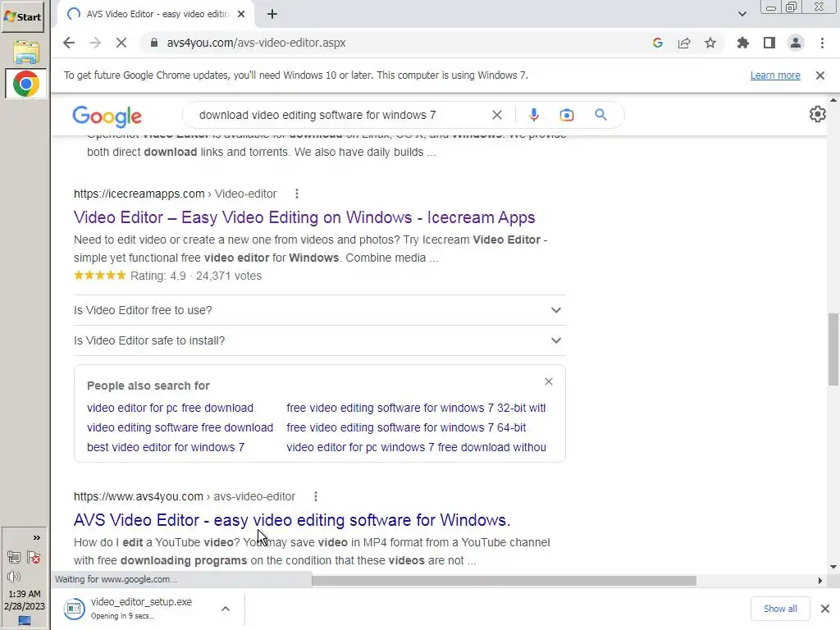
Task: Search free video editing software 32-bit
Action: coord(416,408)
